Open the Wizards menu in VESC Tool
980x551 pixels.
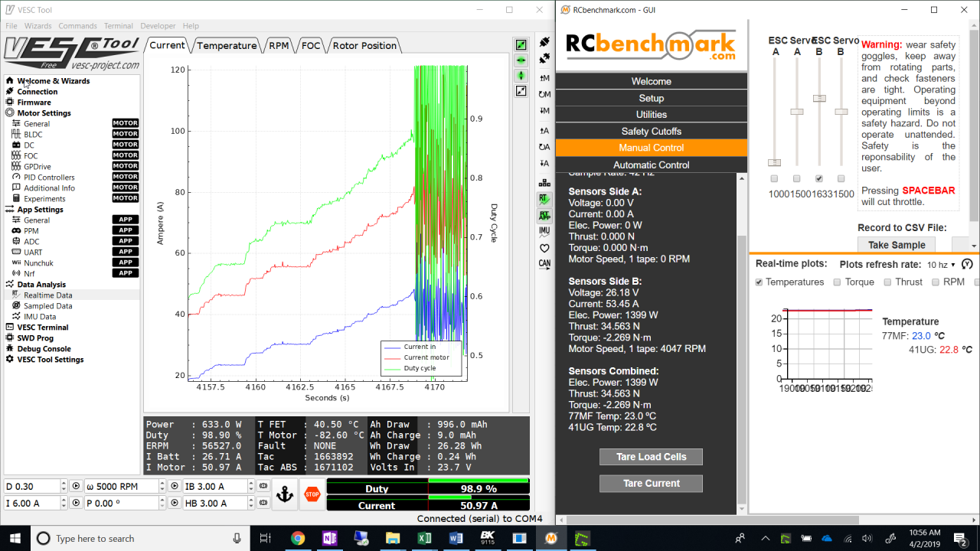38,26
